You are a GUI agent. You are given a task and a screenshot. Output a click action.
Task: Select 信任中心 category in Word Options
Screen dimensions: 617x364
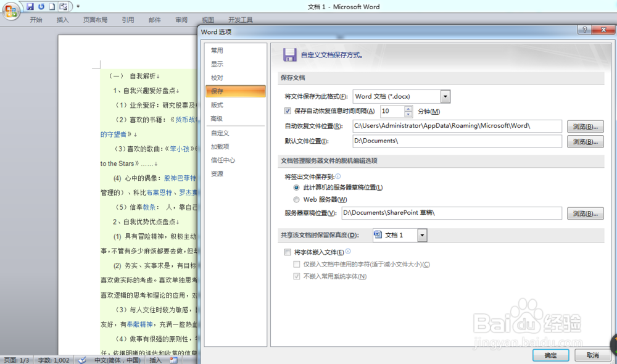(x=235, y=160)
